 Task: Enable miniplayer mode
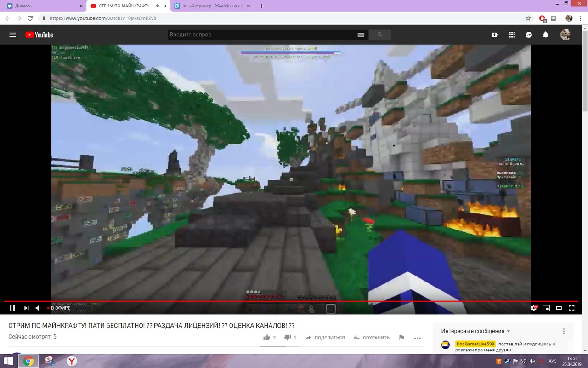[547, 308]
